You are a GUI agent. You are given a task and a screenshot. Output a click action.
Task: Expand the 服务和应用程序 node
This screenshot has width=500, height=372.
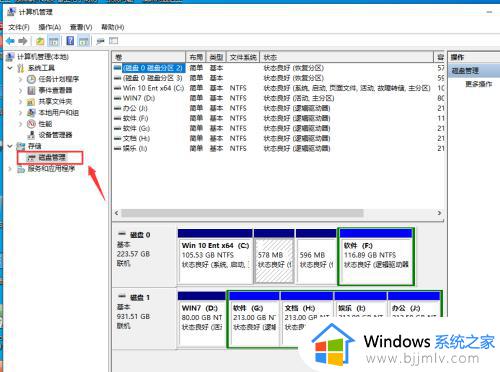pyautogui.click(x=10, y=169)
